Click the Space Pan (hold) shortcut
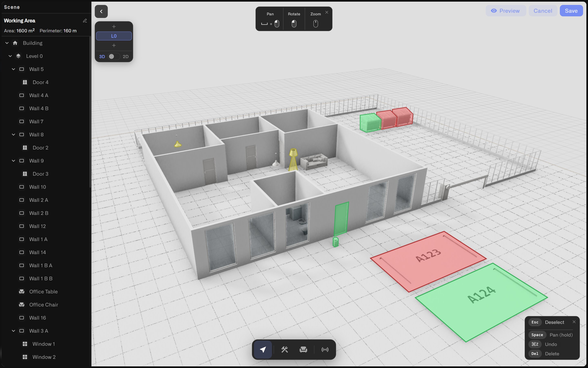 click(551, 335)
